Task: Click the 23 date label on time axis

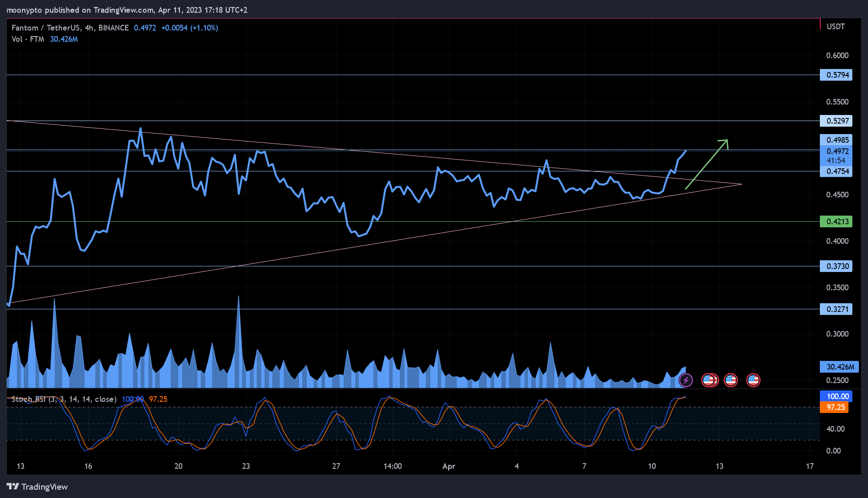Action: coord(246,466)
